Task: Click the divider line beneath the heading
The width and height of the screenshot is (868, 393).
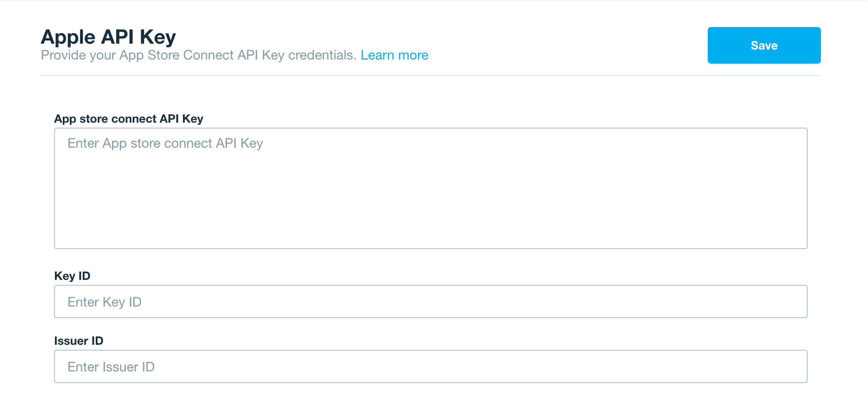Action: [430, 76]
